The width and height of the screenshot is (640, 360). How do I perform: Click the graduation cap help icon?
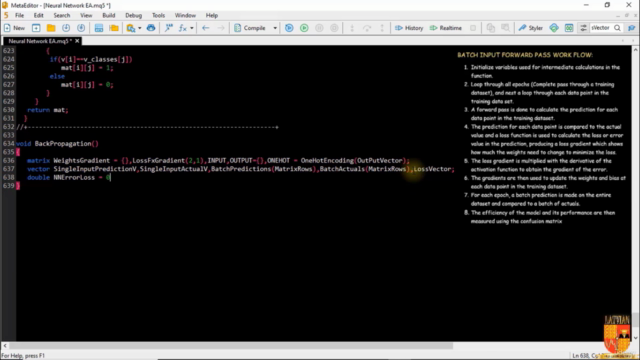[631, 28]
